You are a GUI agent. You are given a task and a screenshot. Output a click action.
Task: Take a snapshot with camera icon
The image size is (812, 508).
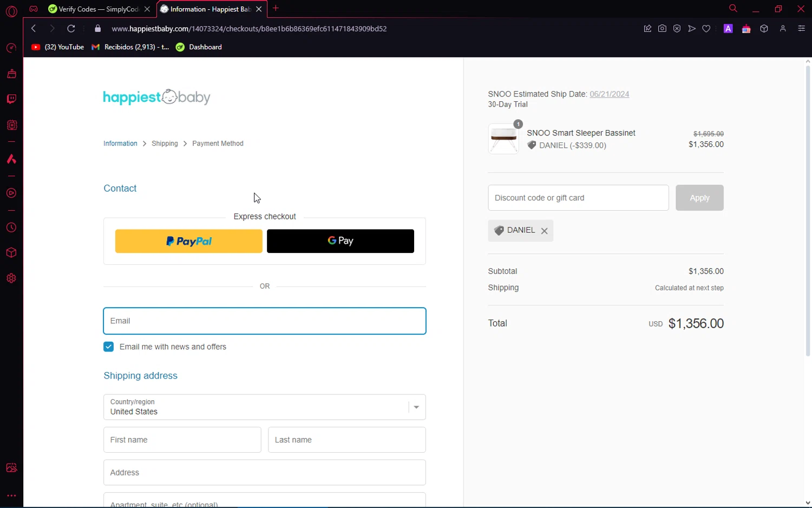click(662, 29)
